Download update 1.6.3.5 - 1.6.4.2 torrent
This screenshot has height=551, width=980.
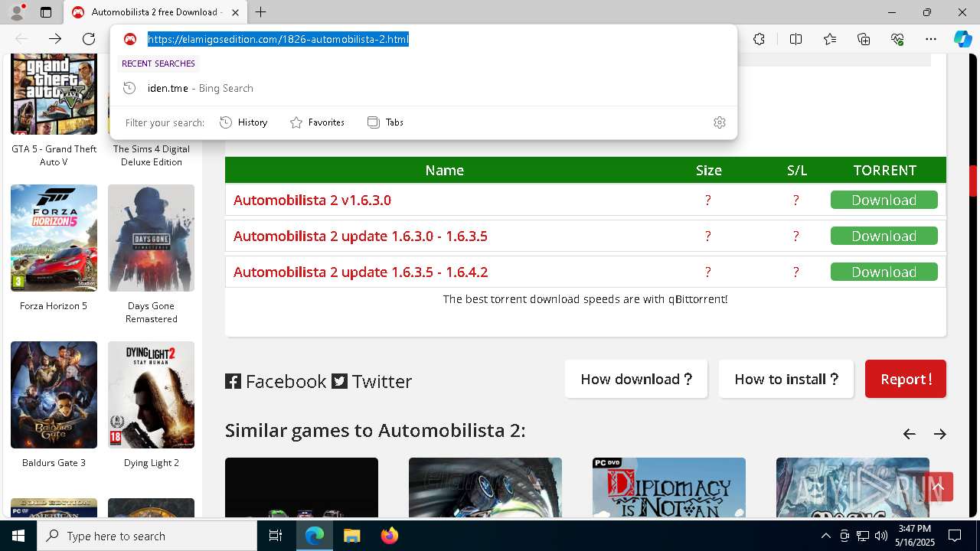(884, 272)
